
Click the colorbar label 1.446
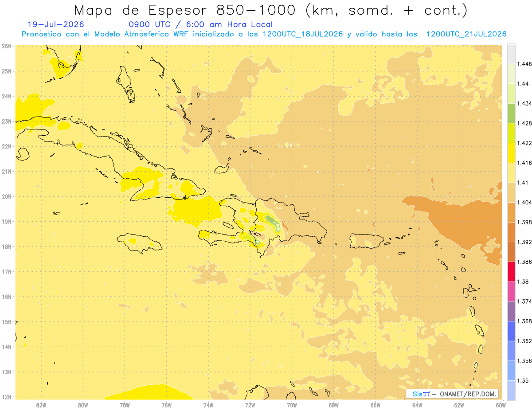pyautogui.click(x=525, y=64)
